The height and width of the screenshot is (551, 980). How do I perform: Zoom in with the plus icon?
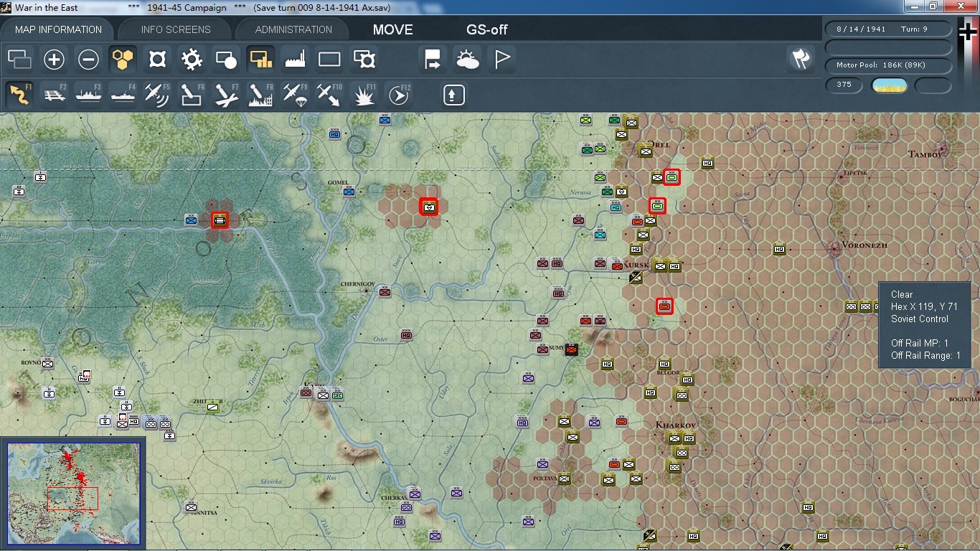click(x=54, y=60)
